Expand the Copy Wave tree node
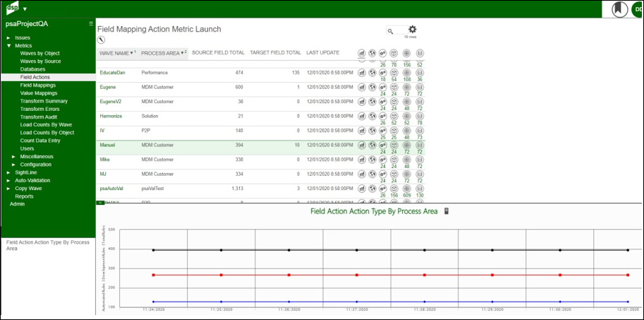This screenshot has height=320, width=644. [8, 189]
